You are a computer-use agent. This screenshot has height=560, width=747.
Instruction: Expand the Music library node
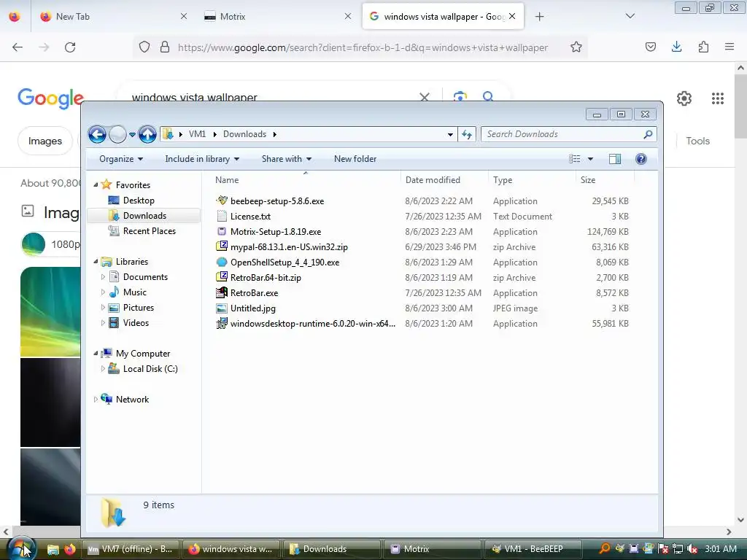pos(103,292)
